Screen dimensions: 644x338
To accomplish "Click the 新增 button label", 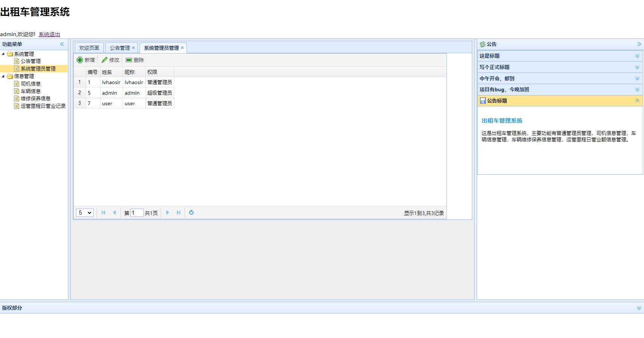I will click(x=90, y=60).
